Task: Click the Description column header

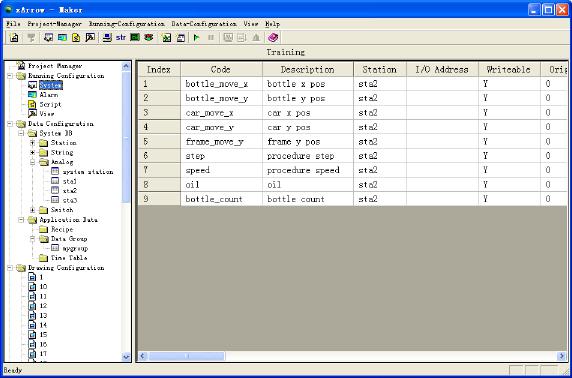Action: (x=308, y=69)
